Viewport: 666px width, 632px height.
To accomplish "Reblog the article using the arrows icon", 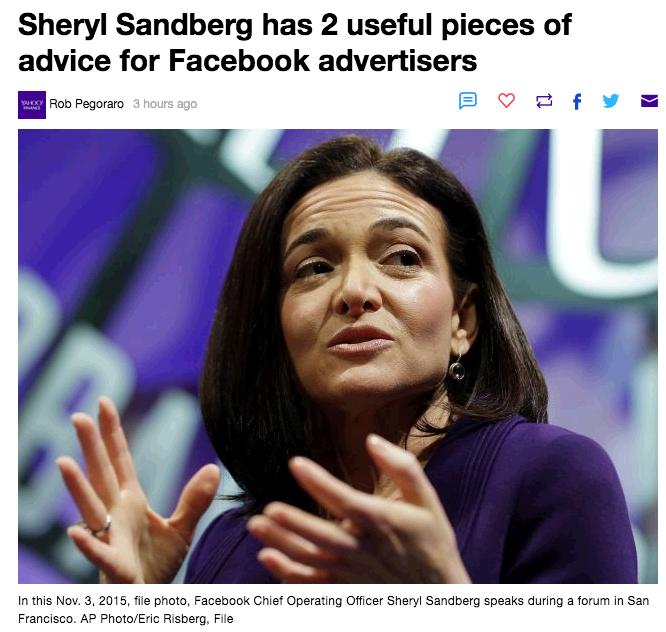I will tap(544, 101).
